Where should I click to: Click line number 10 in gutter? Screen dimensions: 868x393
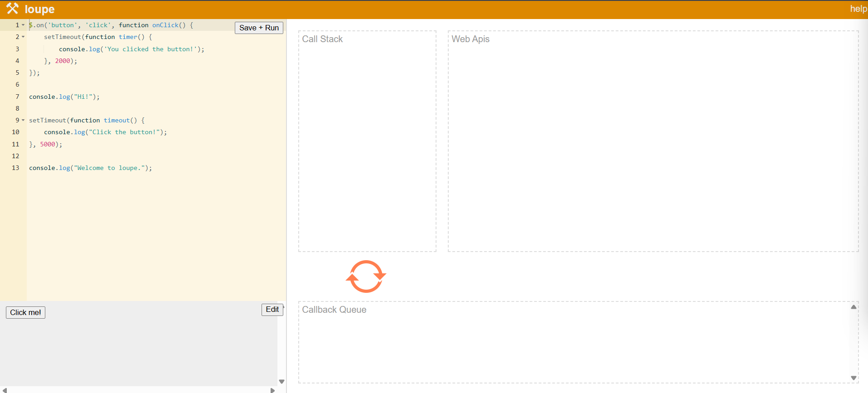pos(15,132)
